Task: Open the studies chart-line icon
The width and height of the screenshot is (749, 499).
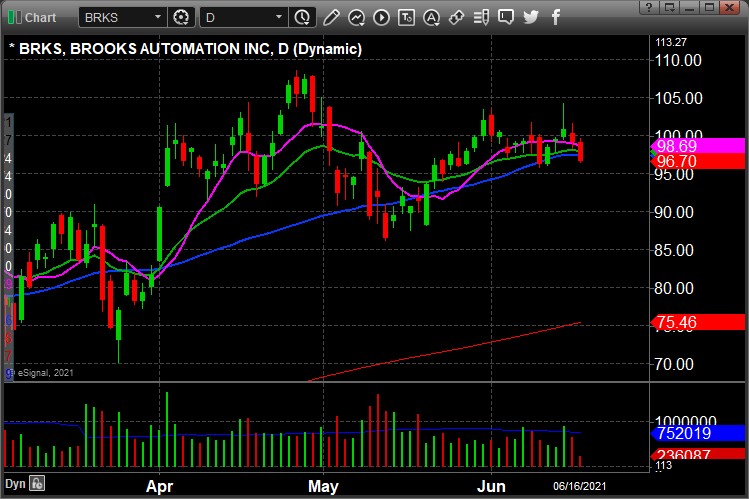Action: click(356, 18)
